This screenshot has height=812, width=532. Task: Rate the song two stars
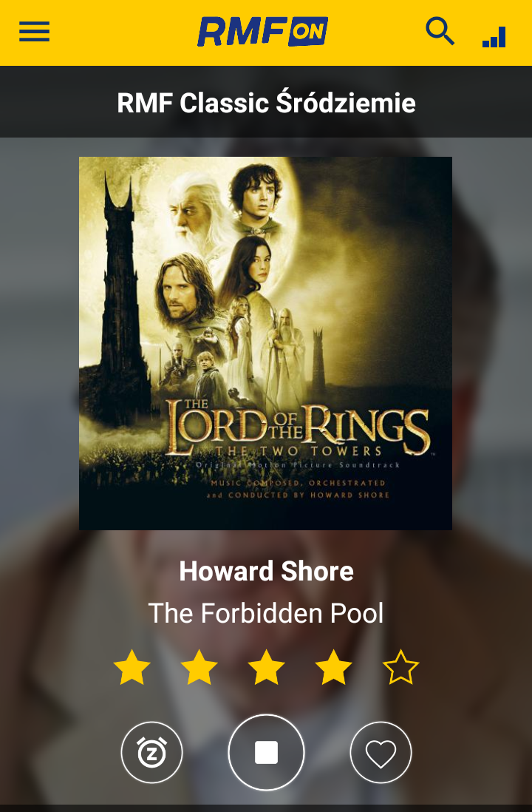(x=199, y=667)
